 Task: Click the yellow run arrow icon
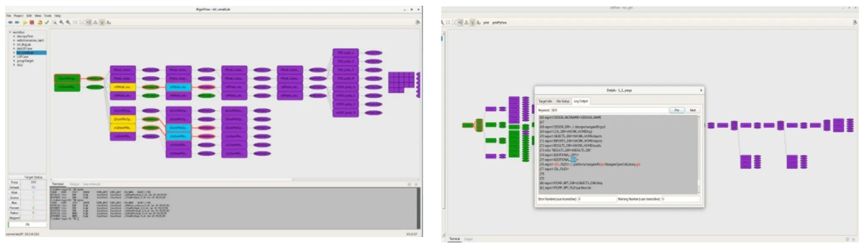25,23
